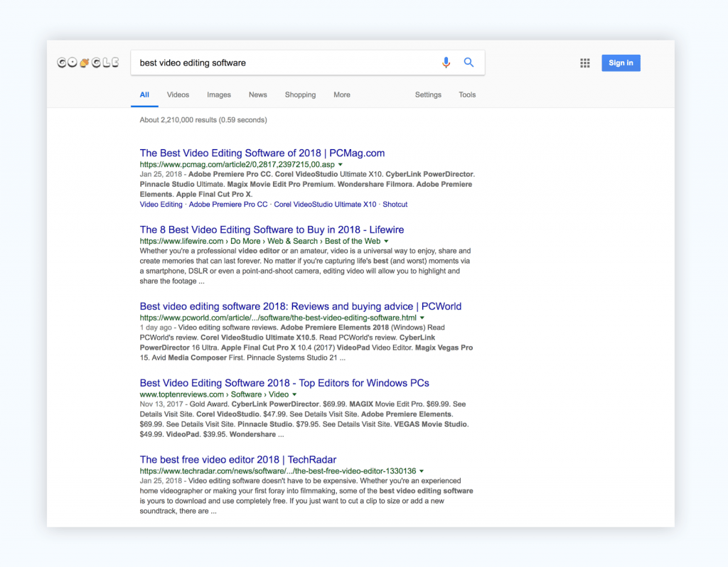This screenshot has height=567, width=728.
Task: Open the Google apps grid
Action: [585, 63]
